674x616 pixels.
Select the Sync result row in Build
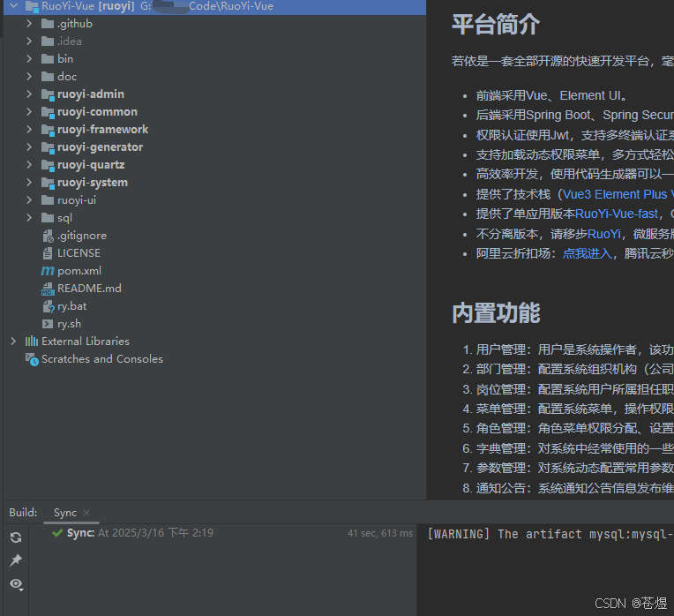[x=222, y=533]
